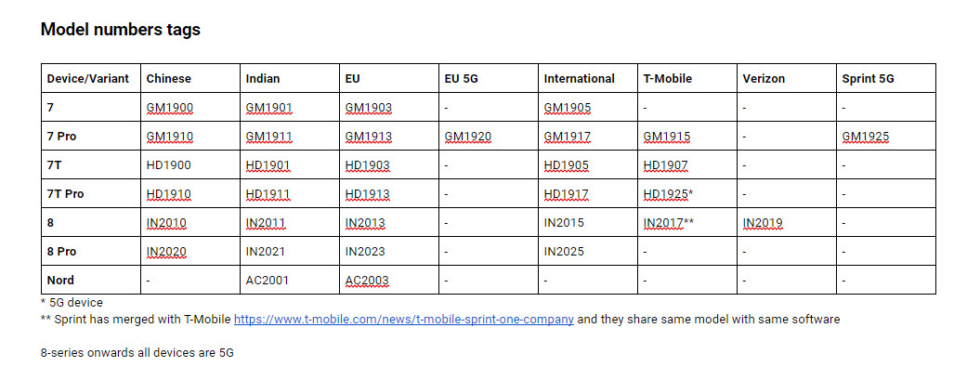This screenshot has width=980, height=367.
Task: Click the Chinese column header
Action: tap(190, 78)
